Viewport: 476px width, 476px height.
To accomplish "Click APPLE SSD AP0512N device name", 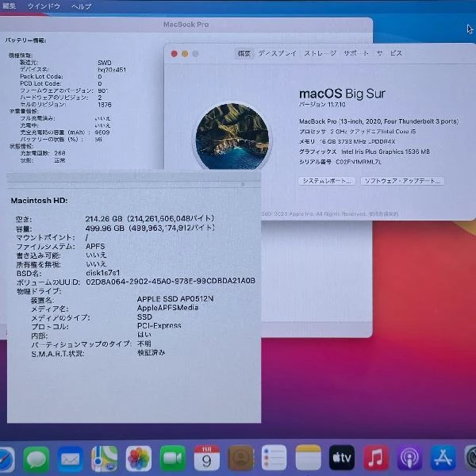I will pos(175,299).
